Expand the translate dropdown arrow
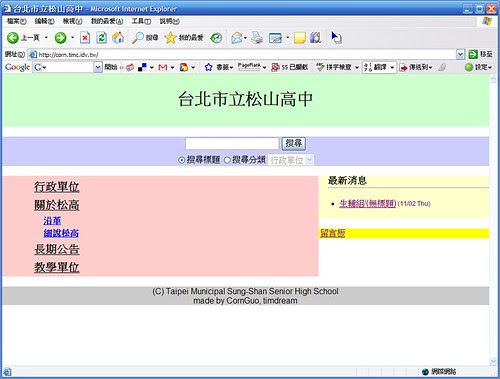The width and height of the screenshot is (500, 379). click(x=392, y=68)
